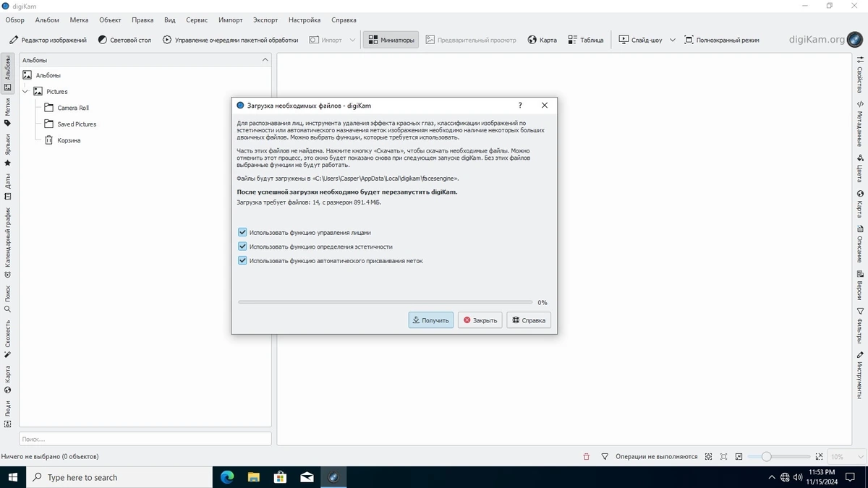This screenshot has height=488, width=868.
Task: Open the Windows Start menu
Action: pyautogui.click(x=13, y=477)
